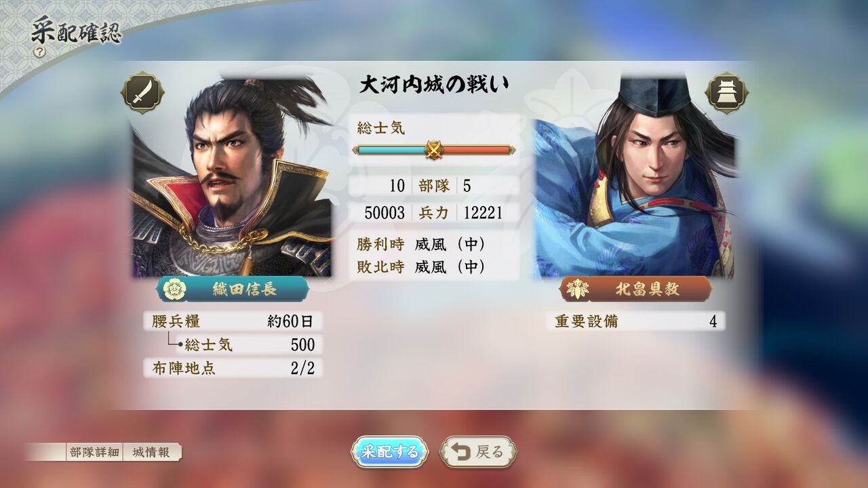Click the sword attacker icon
The width and height of the screenshot is (868, 488).
[142, 92]
